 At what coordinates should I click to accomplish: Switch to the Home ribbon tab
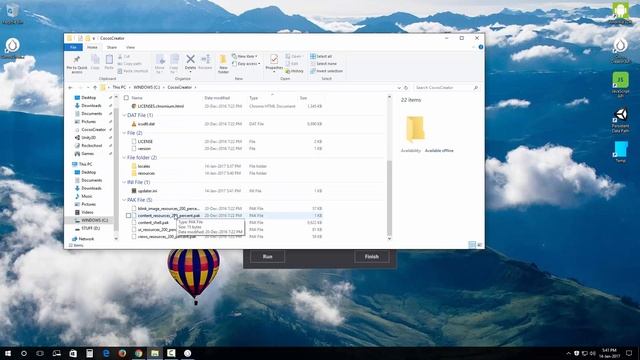pyautogui.click(x=92, y=47)
